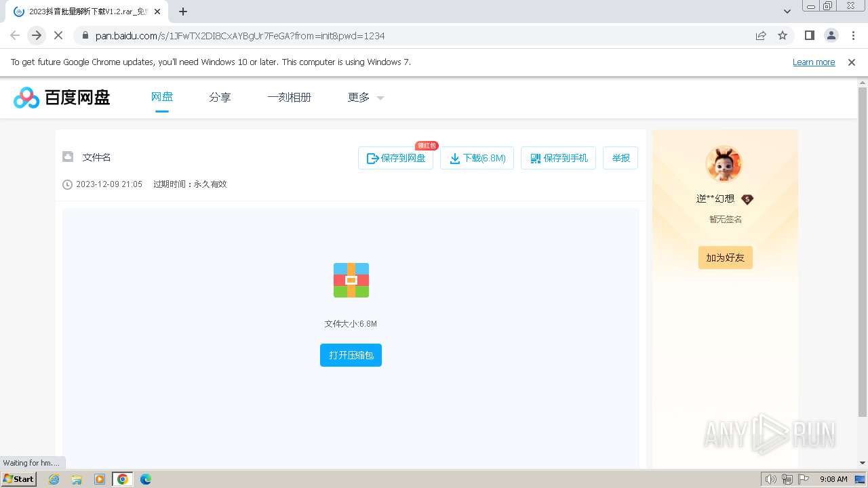Click the 文件大小:6.8M text

(351, 324)
